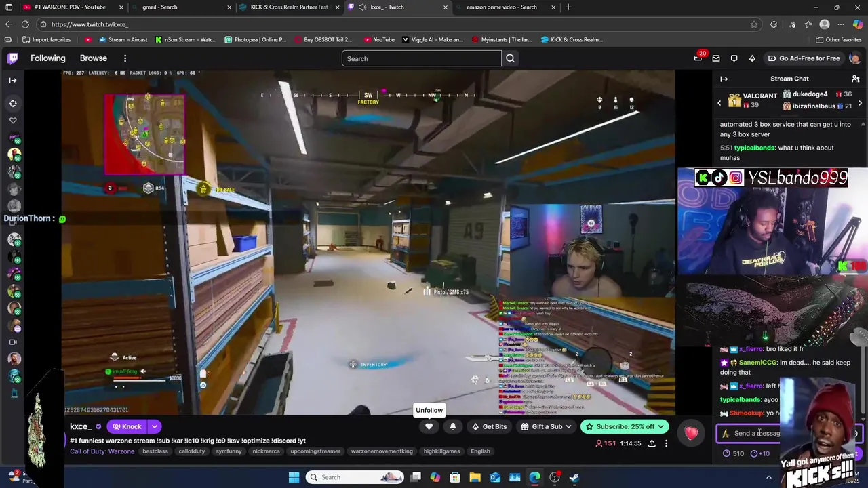Click Subscribe: 25% off button

click(x=625, y=426)
